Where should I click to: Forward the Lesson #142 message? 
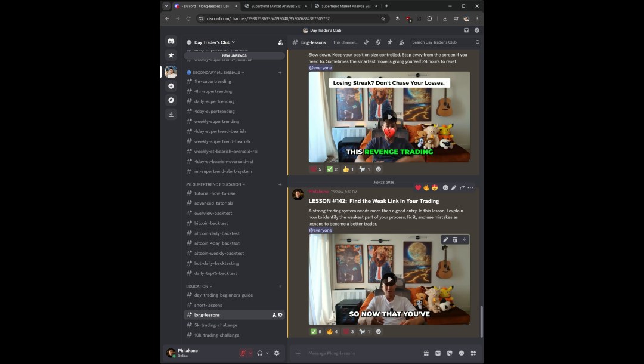(x=462, y=188)
